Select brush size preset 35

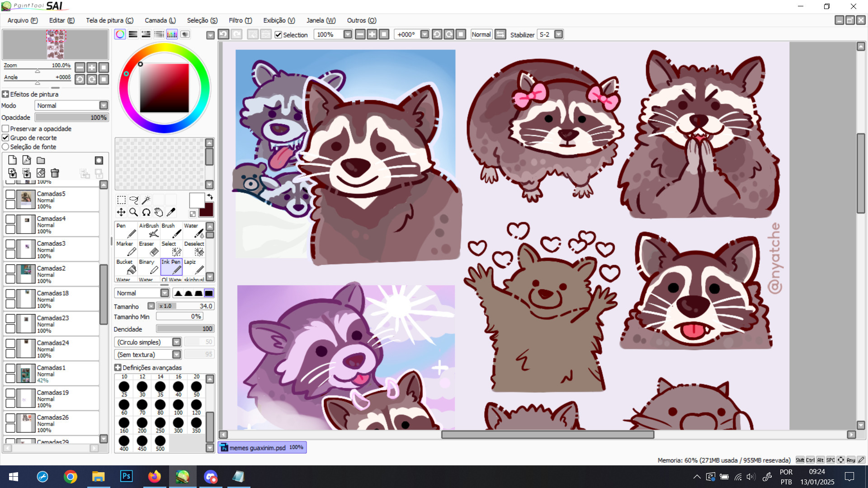[x=160, y=389]
